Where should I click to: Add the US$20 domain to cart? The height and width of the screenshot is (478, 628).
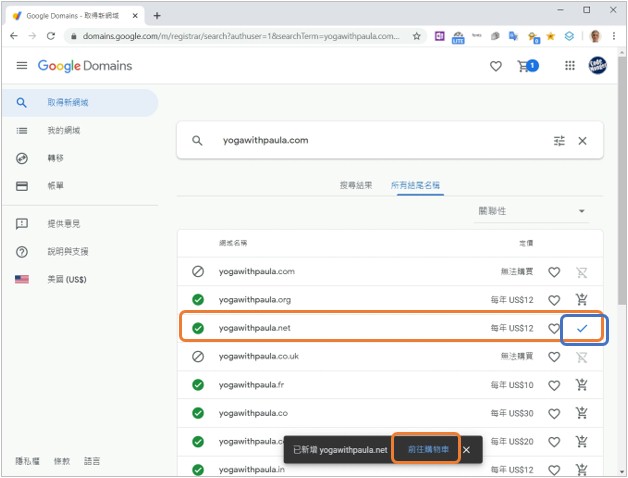pos(582,441)
